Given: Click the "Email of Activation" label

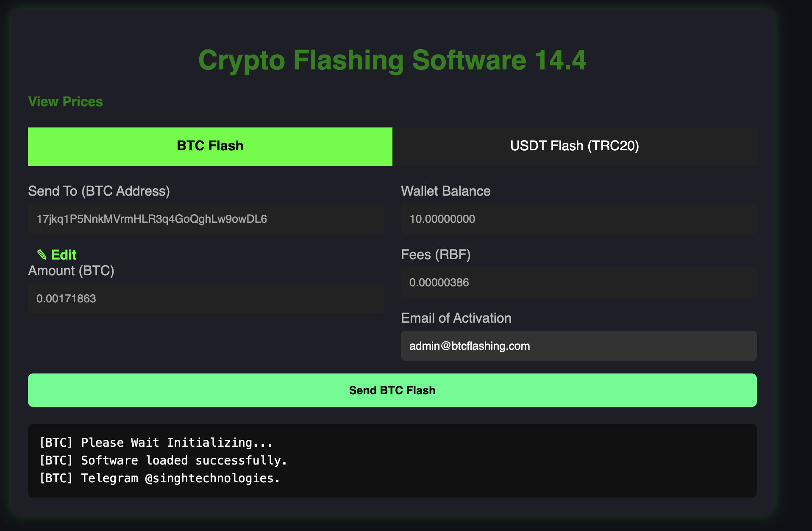Looking at the screenshot, I should point(456,318).
